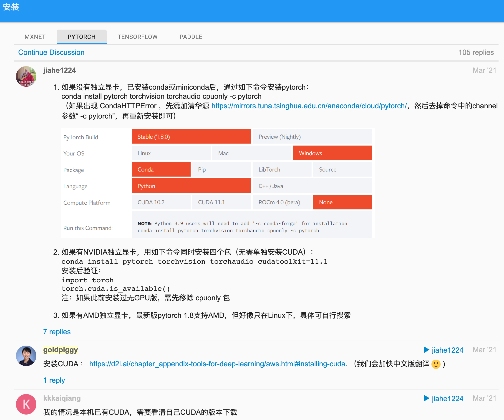The height and width of the screenshot is (420, 504).
Task: Click the smiley emoji in goldpiggy's post
Action: click(436, 364)
